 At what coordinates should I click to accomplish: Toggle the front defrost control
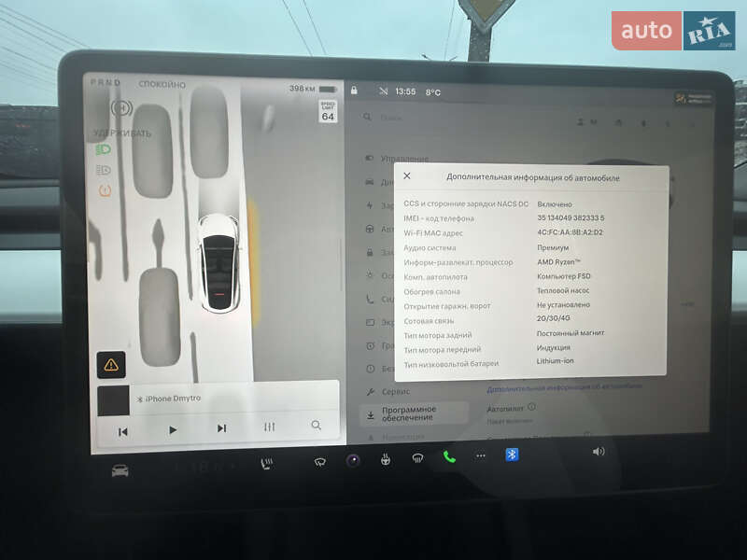385,460
